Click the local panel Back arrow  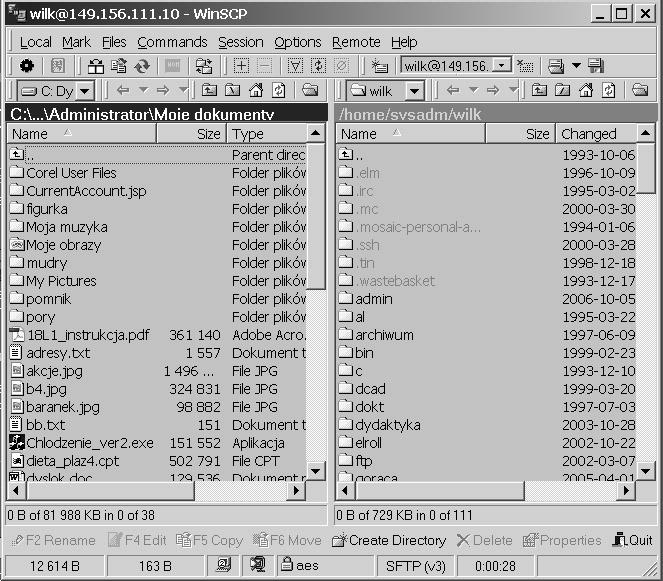pyautogui.click(x=123, y=90)
